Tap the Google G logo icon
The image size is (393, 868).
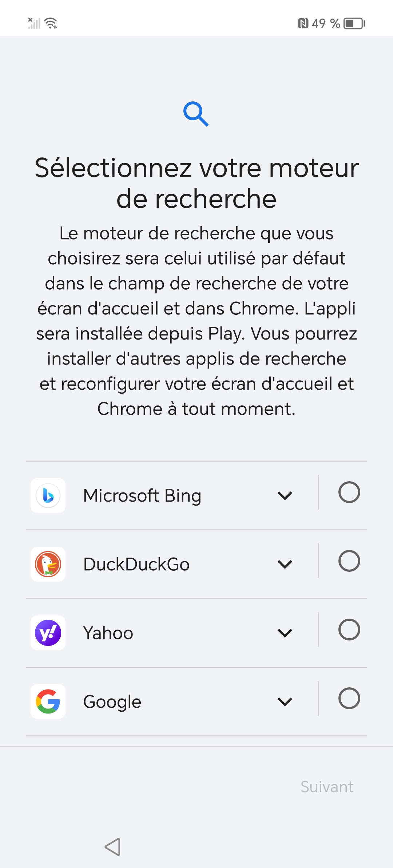coord(48,702)
